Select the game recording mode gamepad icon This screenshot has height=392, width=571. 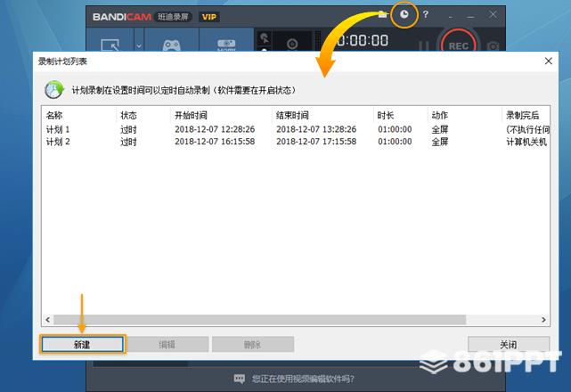(x=171, y=45)
